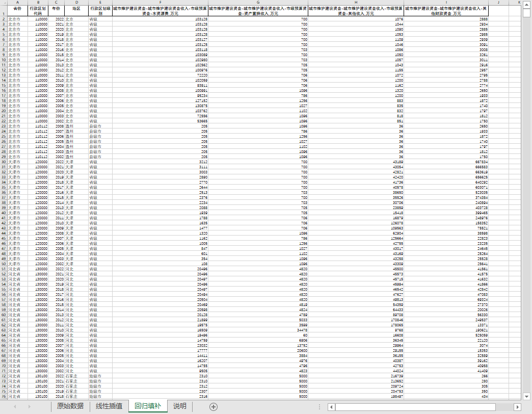Click the Select All corner triangle
Image resolution: width=532 pixels, height=414 pixels.
(x=4, y=3)
